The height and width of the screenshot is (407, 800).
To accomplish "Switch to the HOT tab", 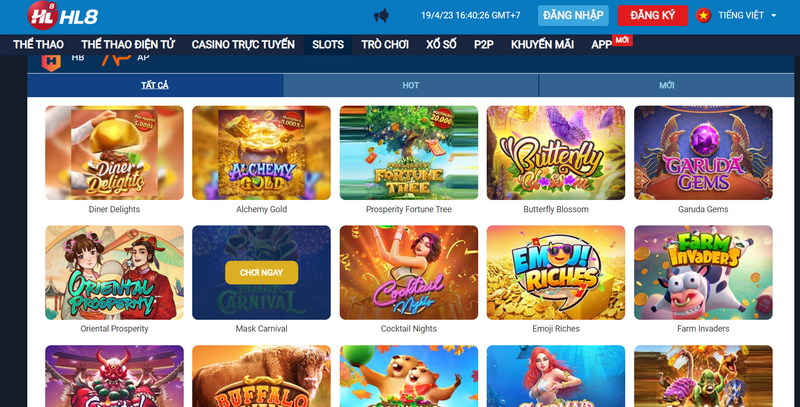I will coord(411,85).
